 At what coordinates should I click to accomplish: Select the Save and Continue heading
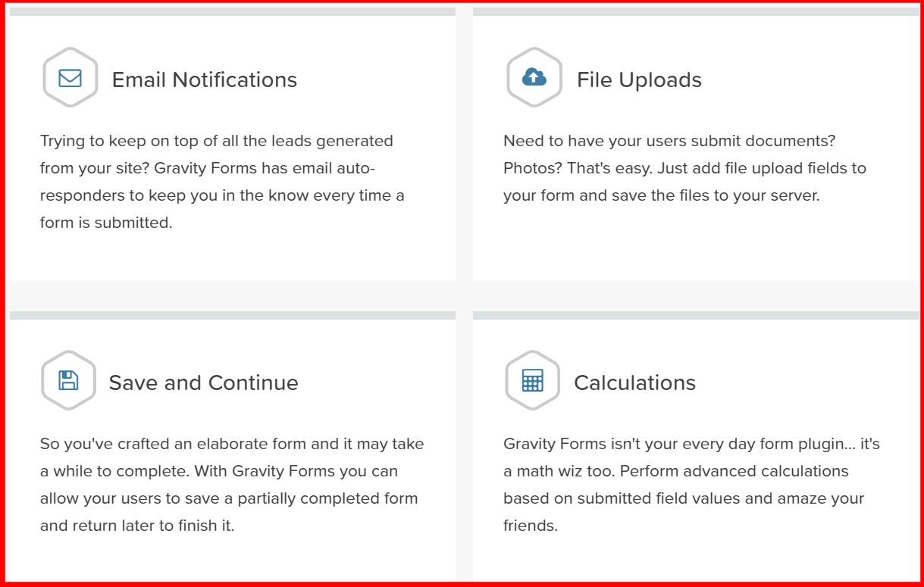click(x=203, y=383)
